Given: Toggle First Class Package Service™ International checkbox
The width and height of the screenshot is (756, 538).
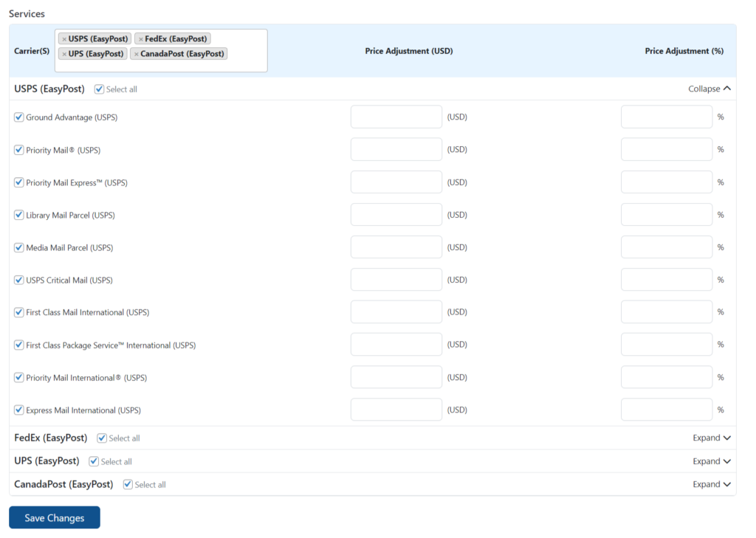Looking at the screenshot, I should 18,345.
